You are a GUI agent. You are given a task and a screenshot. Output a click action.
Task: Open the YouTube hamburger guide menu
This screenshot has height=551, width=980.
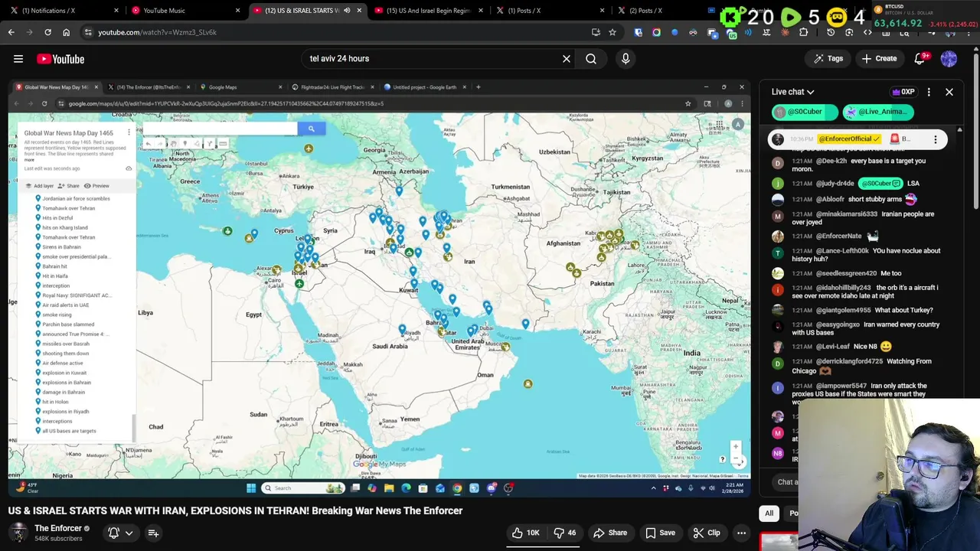tap(18, 59)
